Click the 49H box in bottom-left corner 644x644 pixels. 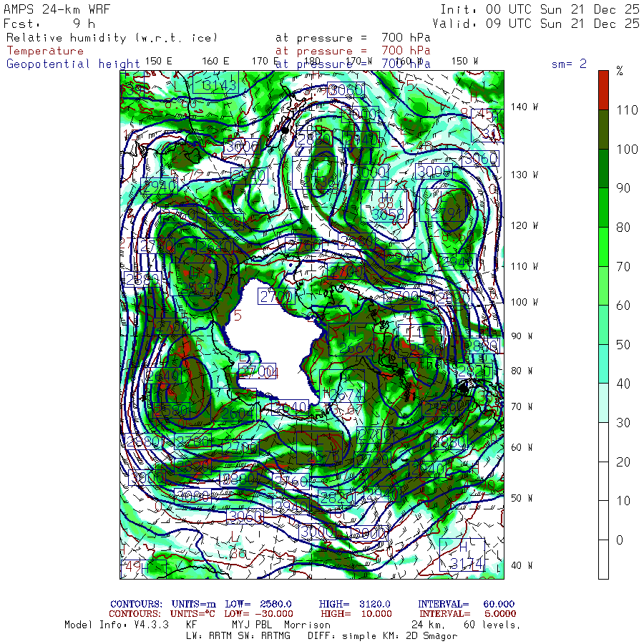143,568
